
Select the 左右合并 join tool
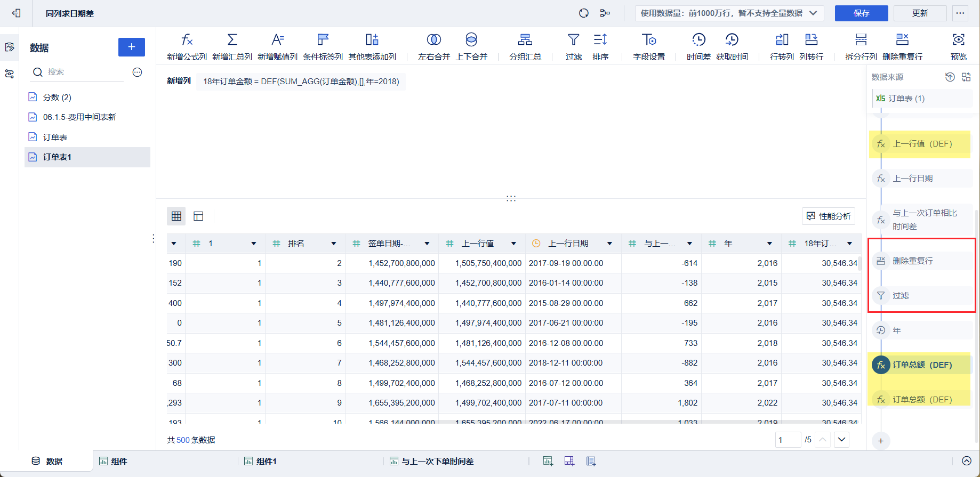(x=434, y=46)
